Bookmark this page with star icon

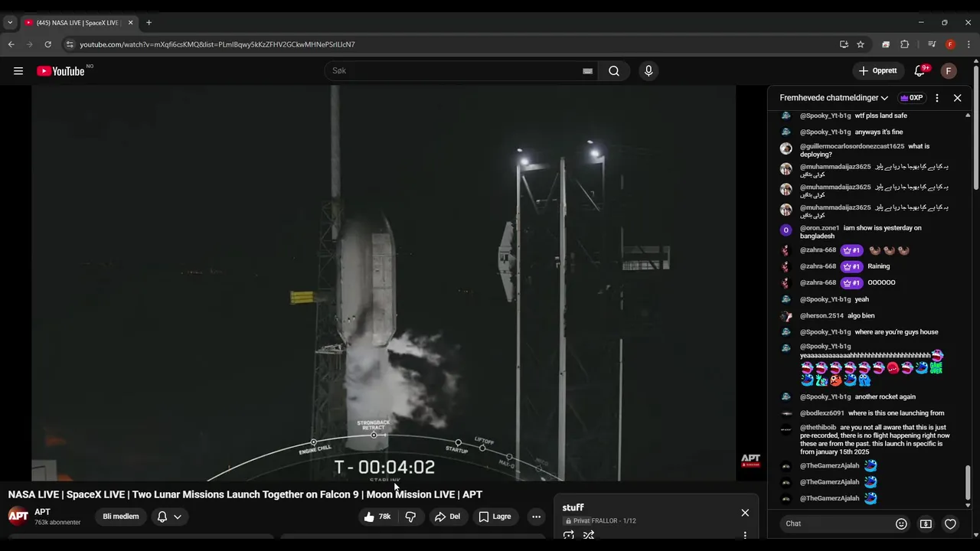pos(861,44)
